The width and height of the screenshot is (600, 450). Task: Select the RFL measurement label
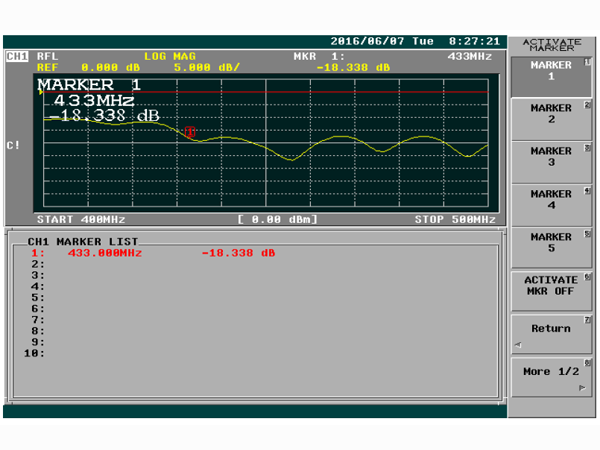[47, 57]
